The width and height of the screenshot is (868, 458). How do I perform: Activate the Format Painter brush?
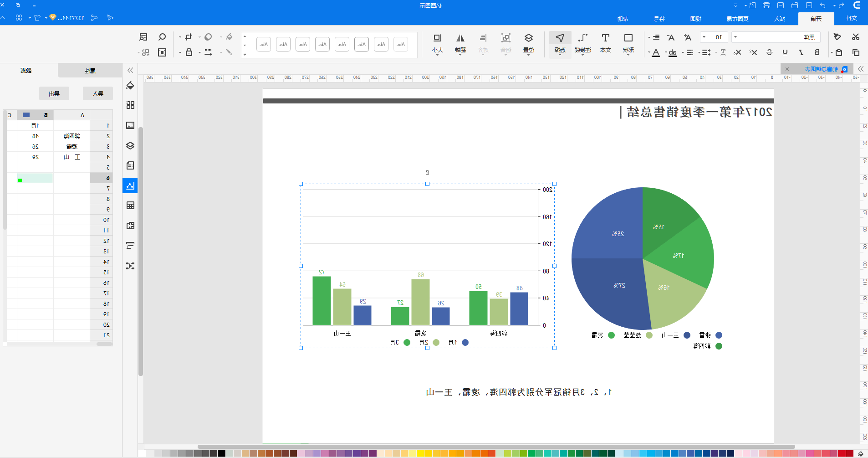837,37
